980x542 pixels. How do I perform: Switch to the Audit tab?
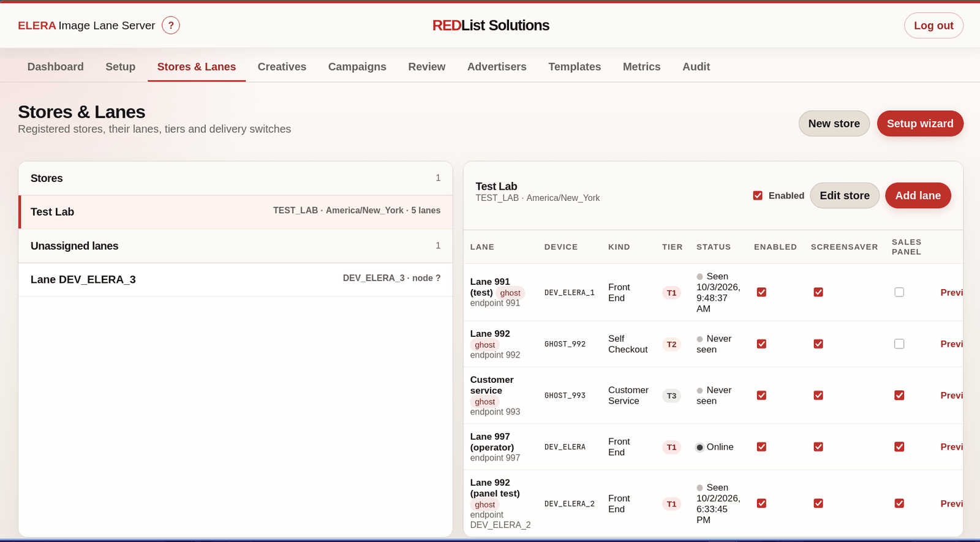pyautogui.click(x=696, y=67)
